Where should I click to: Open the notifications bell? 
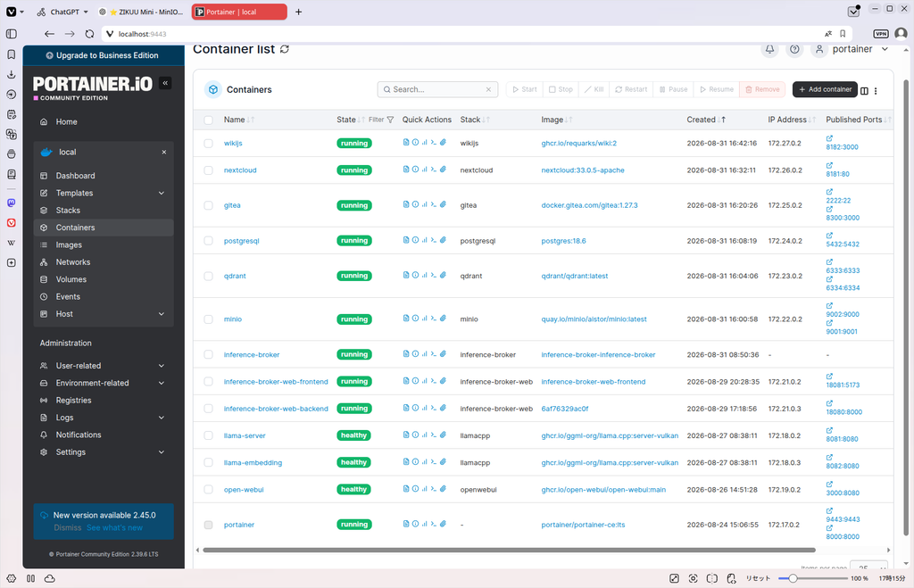[769, 49]
